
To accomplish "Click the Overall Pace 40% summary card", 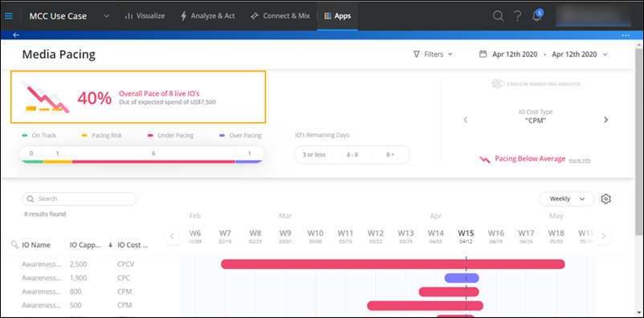I will coord(138,97).
